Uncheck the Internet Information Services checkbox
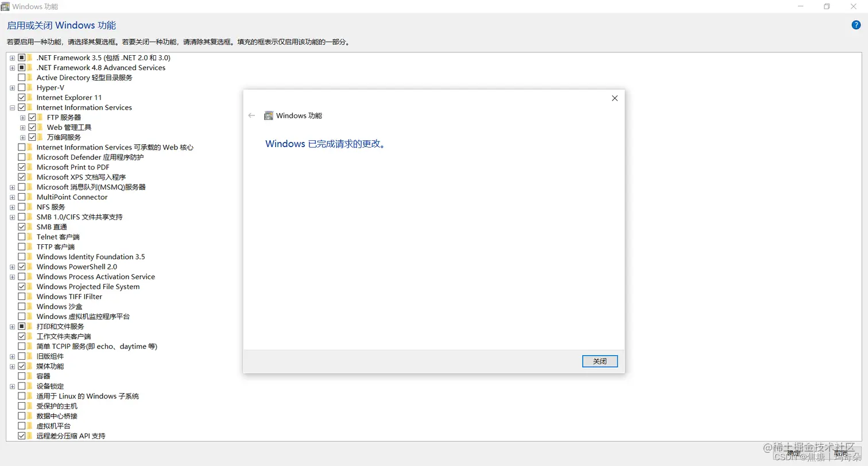The width and height of the screenshot is (868, 466). click(x=22, y=107)
